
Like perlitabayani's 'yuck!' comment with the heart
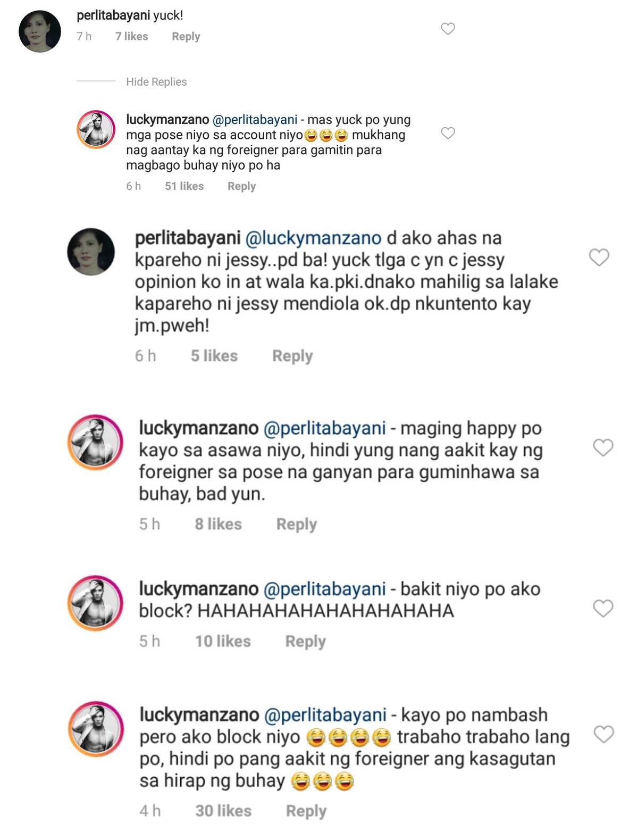448,29
